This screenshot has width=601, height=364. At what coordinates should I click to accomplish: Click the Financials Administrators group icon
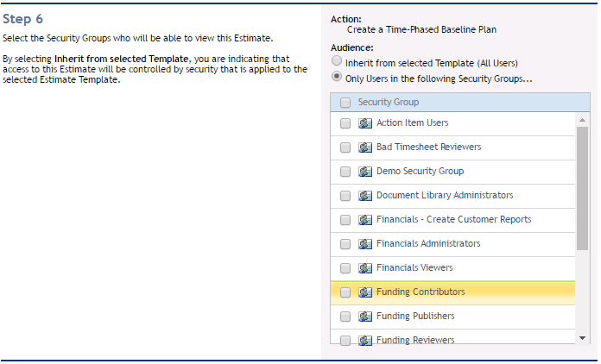pyautogui.click(x=365, y=244)
